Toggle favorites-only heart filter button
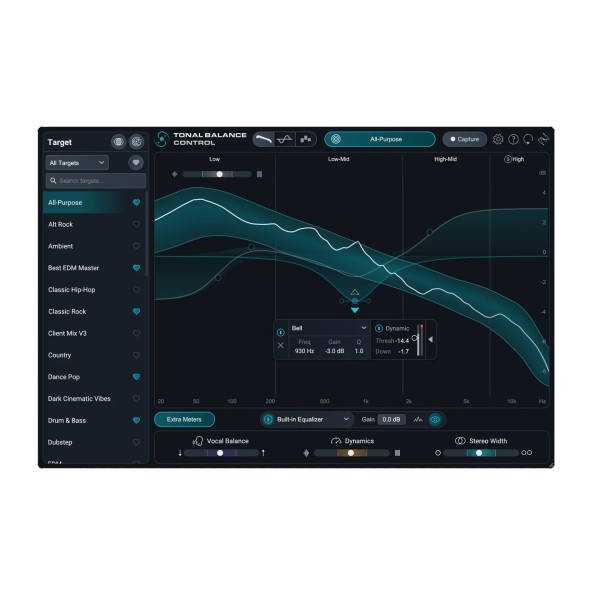 tap(136, 163)
